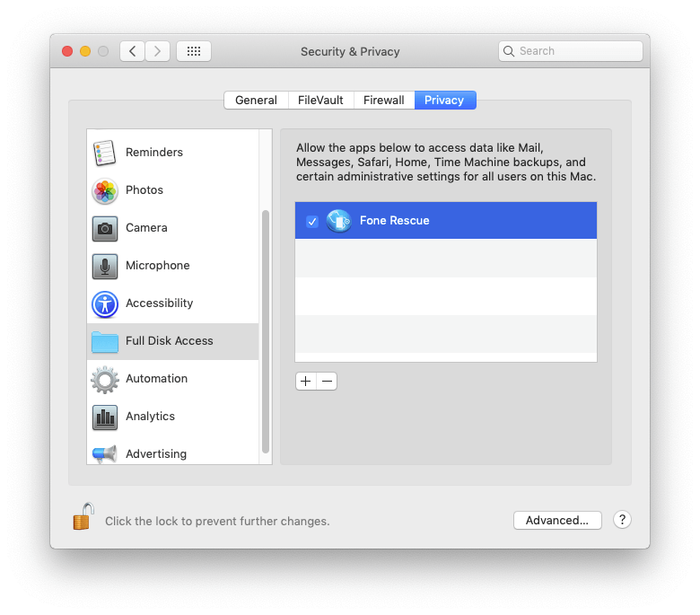Screen dimensions: 700x615
Task: Select the Camera label in the list
Action: pos(146,228)
